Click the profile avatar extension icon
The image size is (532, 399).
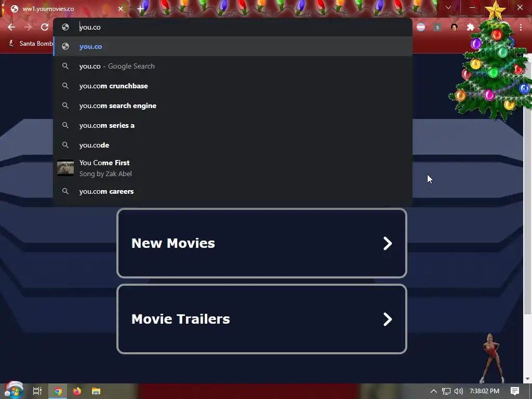(454, 27)
